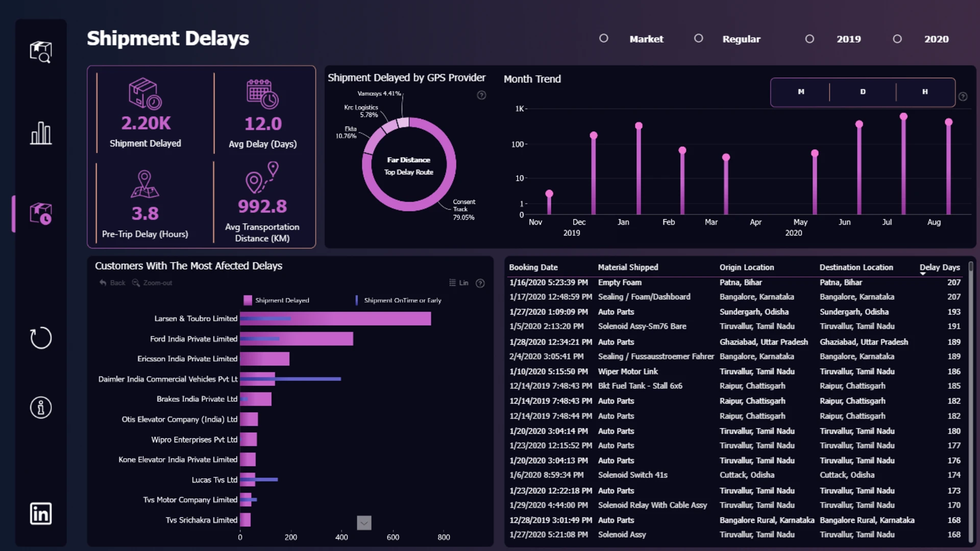
Task: Select the 2020 year radio button
Action: point(897,39)
